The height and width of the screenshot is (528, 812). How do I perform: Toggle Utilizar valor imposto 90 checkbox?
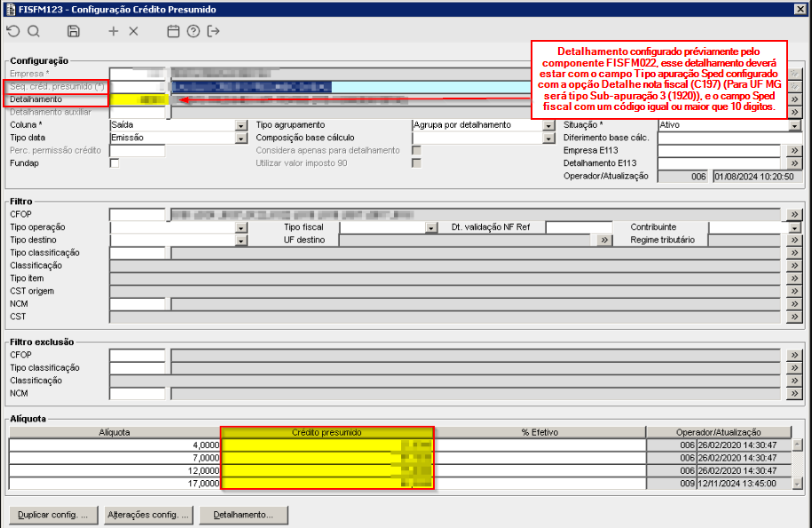[x=416, y=163]
